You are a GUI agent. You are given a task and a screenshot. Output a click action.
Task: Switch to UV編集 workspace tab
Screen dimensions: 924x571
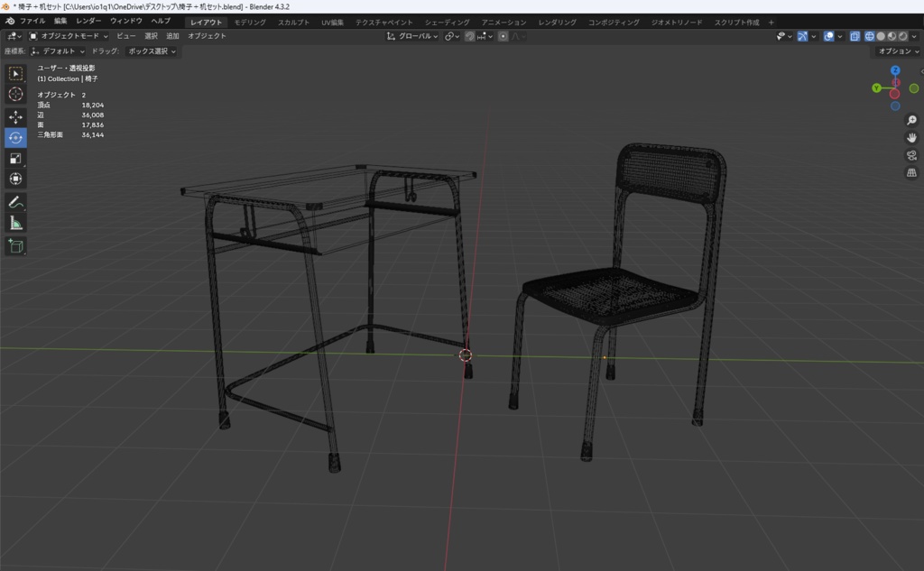tap(332, 23)
